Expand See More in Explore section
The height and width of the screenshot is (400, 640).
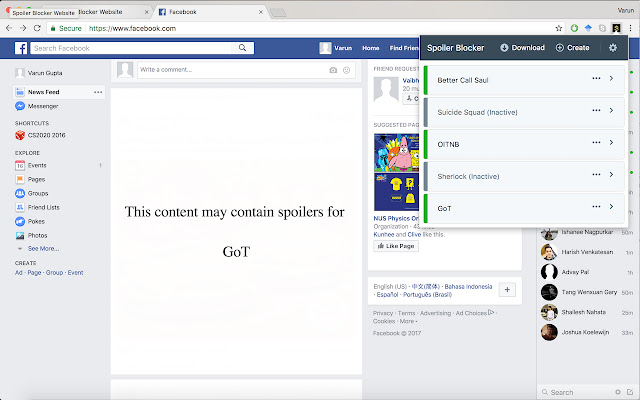point(43,249)
